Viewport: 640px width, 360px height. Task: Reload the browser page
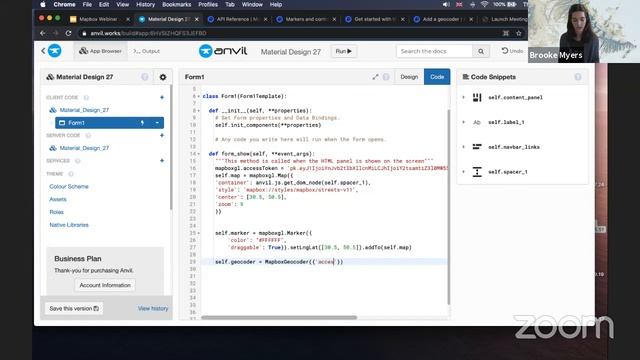68,33
